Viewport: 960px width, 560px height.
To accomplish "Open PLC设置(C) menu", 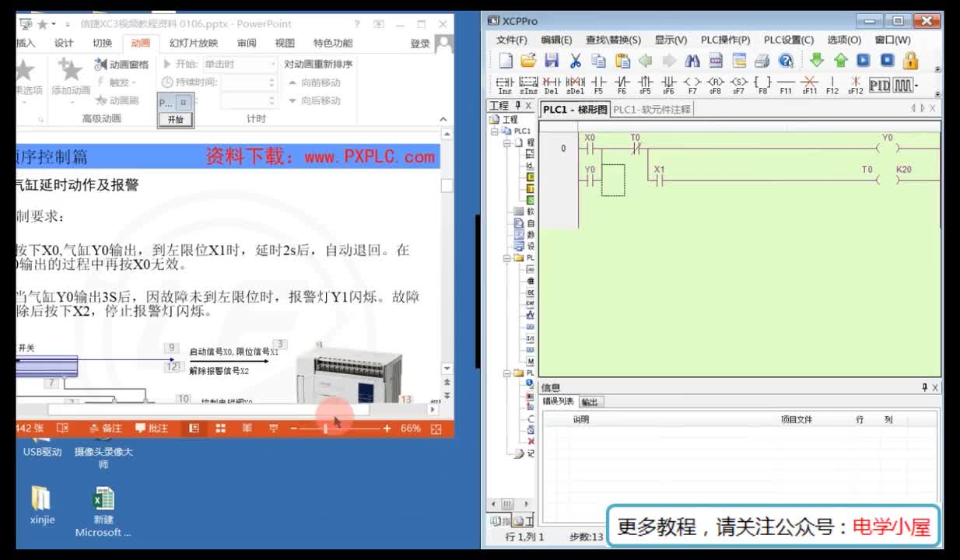I will pyautogui.click(x=788, y=40).
